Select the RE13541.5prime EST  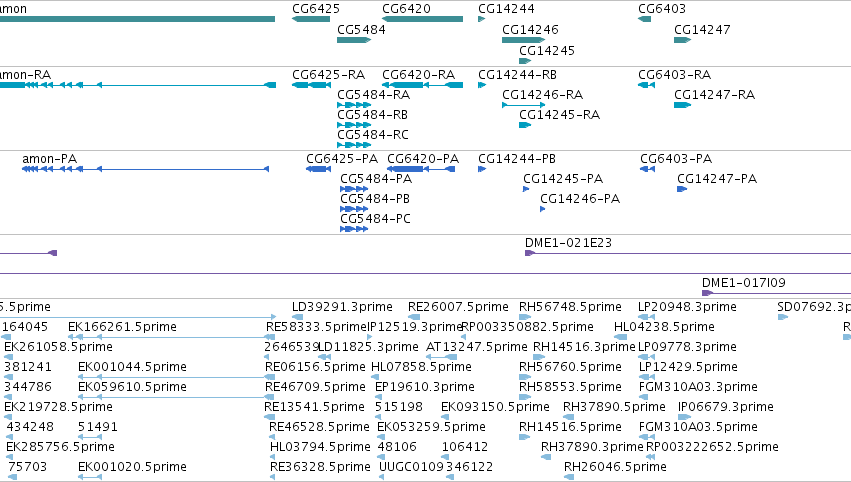[x=270, y=417]
